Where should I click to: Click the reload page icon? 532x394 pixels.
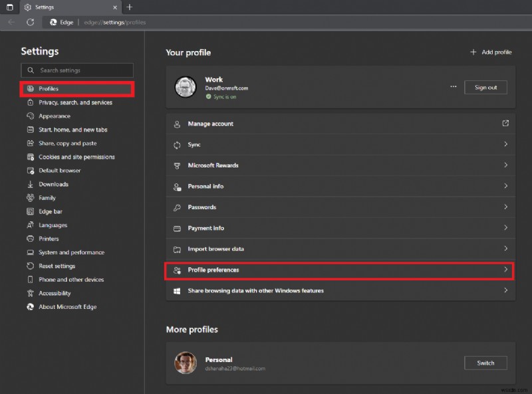click(30, 22)
